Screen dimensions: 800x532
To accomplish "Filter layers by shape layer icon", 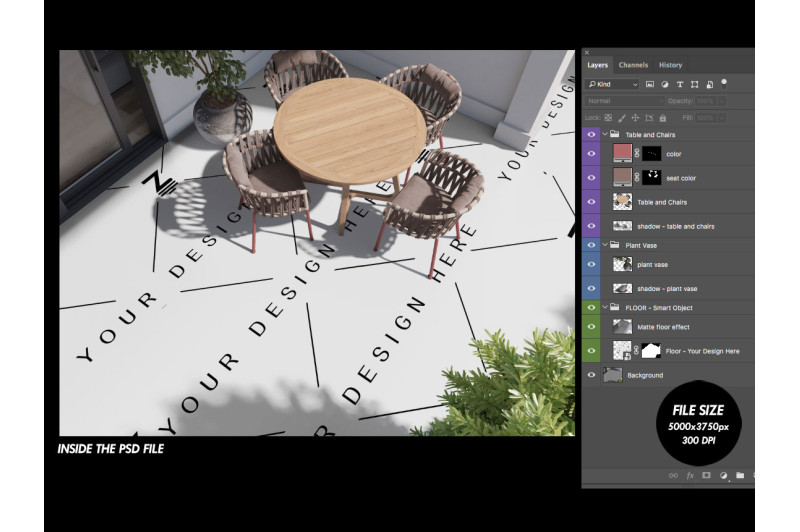I will [694, 85].
